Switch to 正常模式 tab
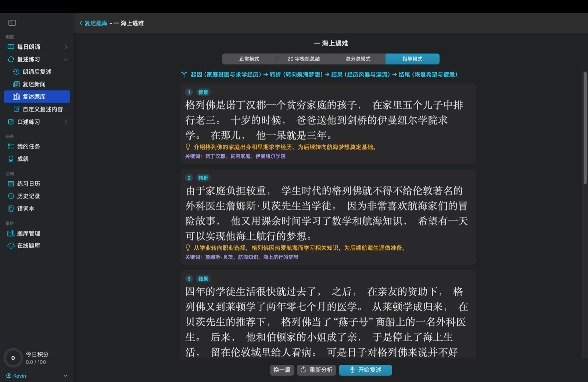588x382 pixels. point(249,59)
